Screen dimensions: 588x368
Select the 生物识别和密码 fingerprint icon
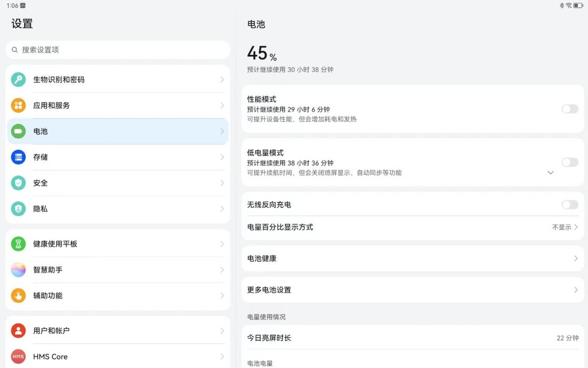[18, 79]
